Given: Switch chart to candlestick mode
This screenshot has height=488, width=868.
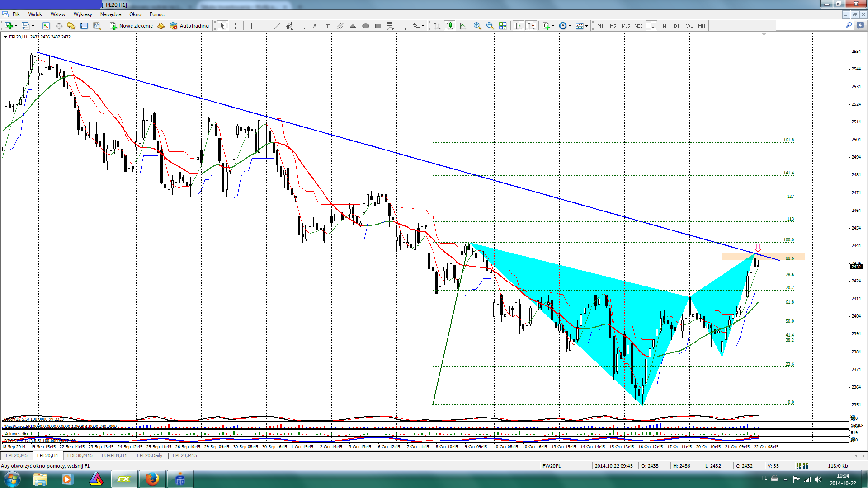Looking at the screenshot, I should [449, 26].
